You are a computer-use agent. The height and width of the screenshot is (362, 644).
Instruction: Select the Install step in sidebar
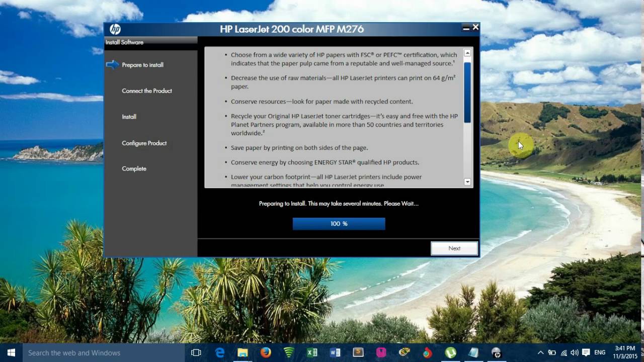[x=129, y=117]
